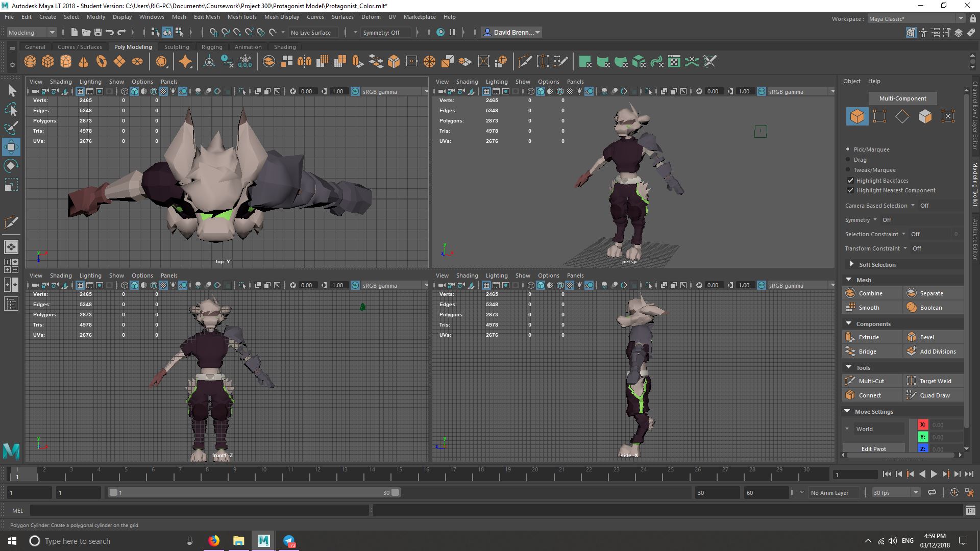Viewport: 980px width, 551px height.
Task: Create a polygon cone from the shelf
Action: (x=84, y=62)
